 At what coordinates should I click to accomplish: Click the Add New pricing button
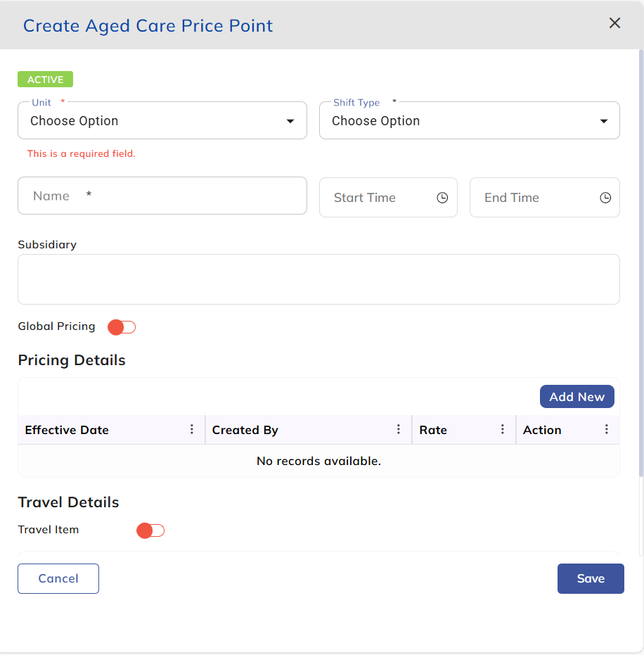tap(577, 397)
